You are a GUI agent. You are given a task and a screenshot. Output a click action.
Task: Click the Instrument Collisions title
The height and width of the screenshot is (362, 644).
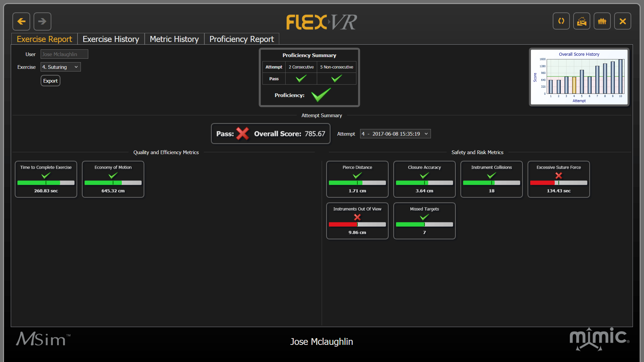(492, 167)
